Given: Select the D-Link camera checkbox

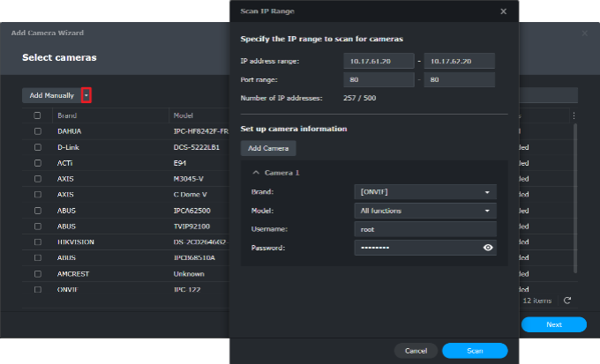Looking at the screenshot, I should click(x=37, y=147).
